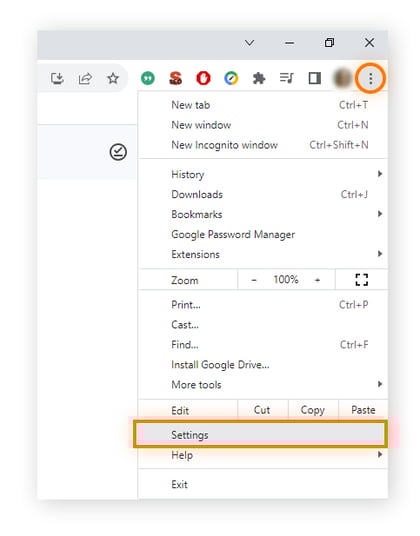This screenshot has width=420, height=536.
Task: Restore down the browser window
Action: tap(329, 43)
